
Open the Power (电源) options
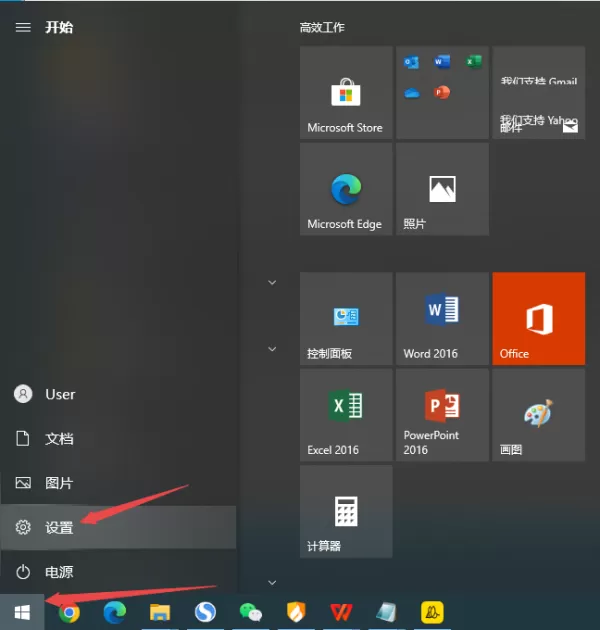tap(118, 572)
